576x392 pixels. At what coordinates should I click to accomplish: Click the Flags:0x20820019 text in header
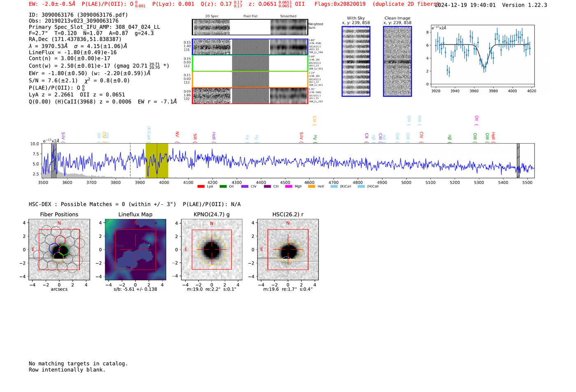point(340,4)
